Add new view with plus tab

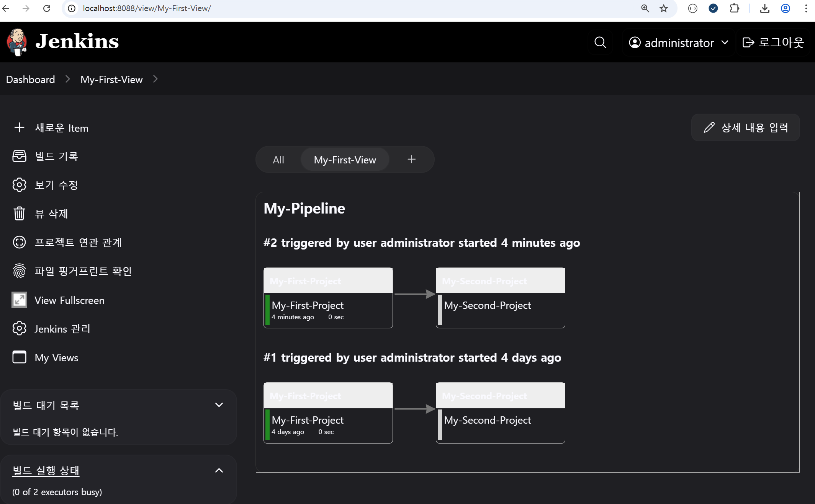pyautogui.click(x=411, y=160)
